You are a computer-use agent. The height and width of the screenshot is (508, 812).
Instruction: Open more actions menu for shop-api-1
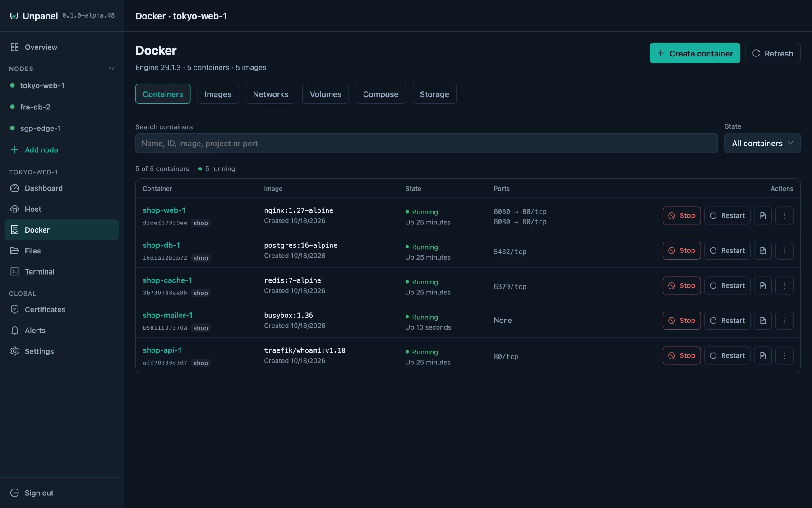784,355
